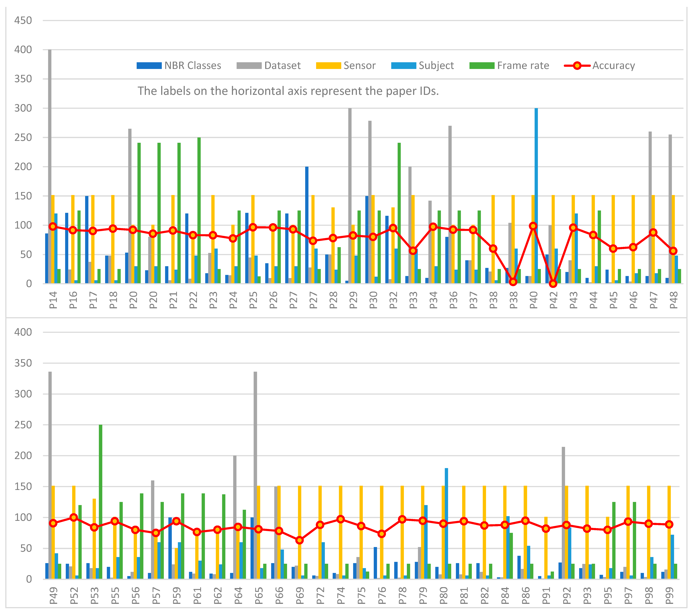Click the gray Dataset legend swatch

coord(249,66)
